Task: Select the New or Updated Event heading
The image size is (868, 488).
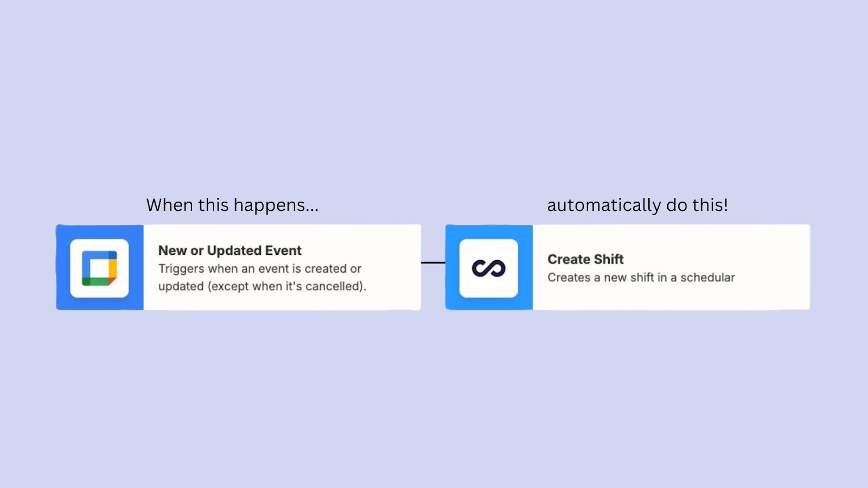Action: (230, 251)
